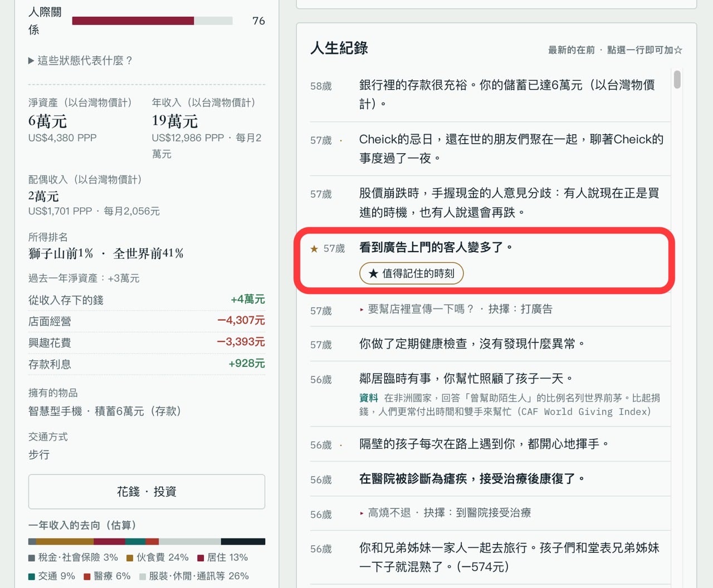Click the 人生紀錄 heading
This screenshot has height=588, width=713.
tap(339, 48)
